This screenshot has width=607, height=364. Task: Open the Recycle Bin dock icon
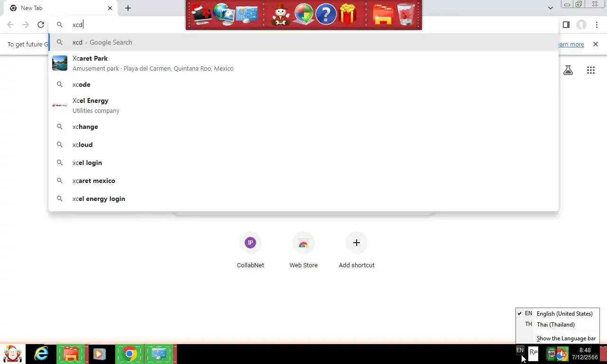click(406, 14)
